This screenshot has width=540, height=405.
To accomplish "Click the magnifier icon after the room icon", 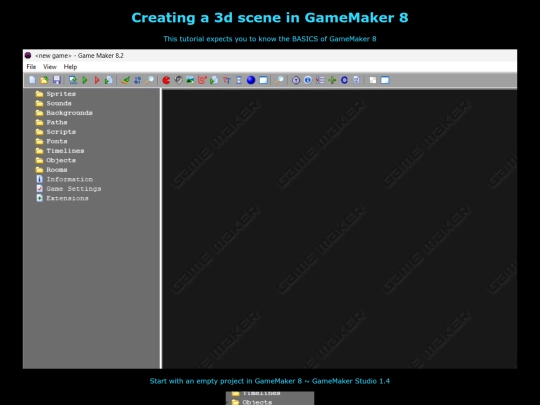I will coord(279,80).
